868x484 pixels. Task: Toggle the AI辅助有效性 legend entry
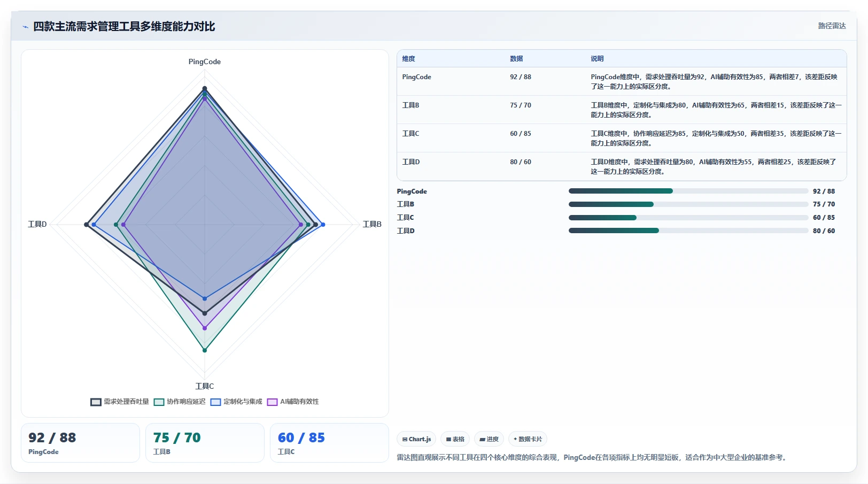point(293,402)
